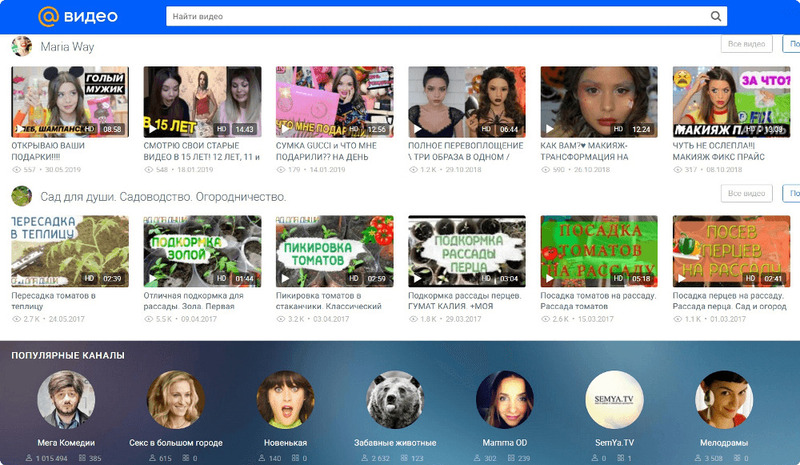Click date text 29.10.2018
This screenshot has width=800, height=465.
point(463,169)
